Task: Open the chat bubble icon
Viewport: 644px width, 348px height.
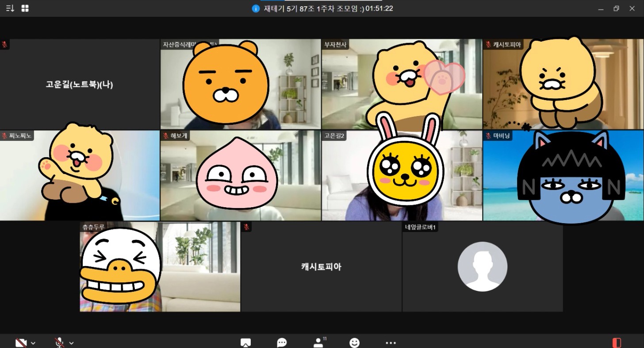Action: pyautogui.click(x=282, y=343)
